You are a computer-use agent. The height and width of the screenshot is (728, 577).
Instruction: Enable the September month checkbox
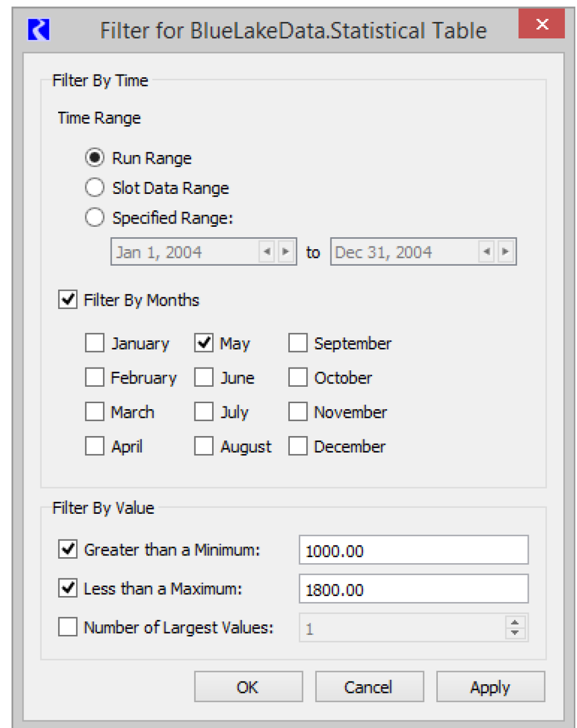coord(298,343)
